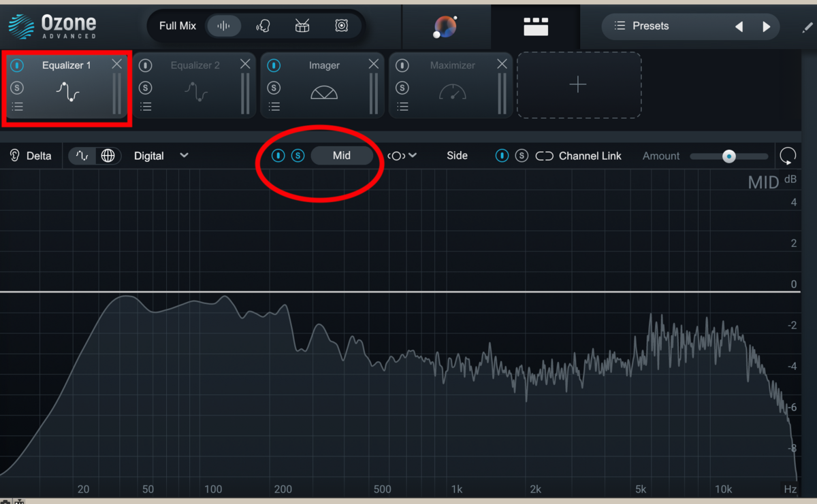Toggle Channel Link
The height and width of the screenshot is (504, 817).
[578, 156]
